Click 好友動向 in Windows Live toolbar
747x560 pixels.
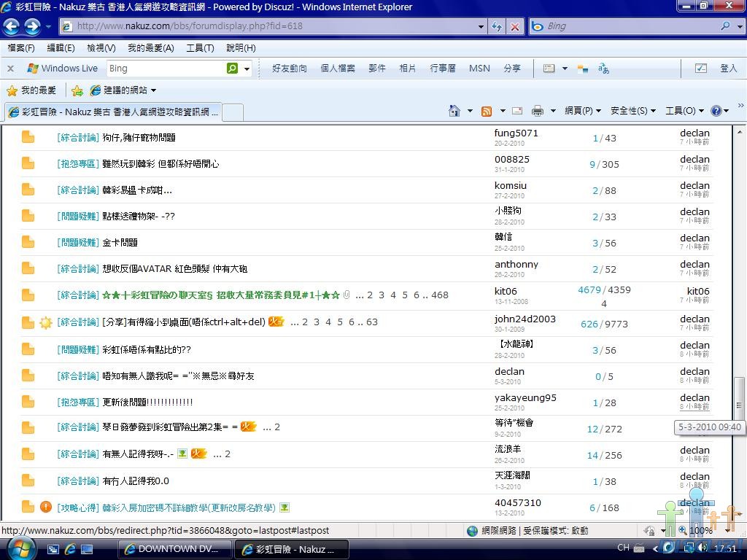(x=289, y=69)
